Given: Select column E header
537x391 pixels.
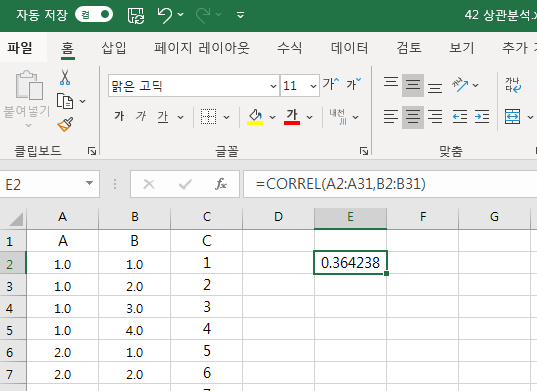Looking at the screenshot, I should [x=350, y=218].
